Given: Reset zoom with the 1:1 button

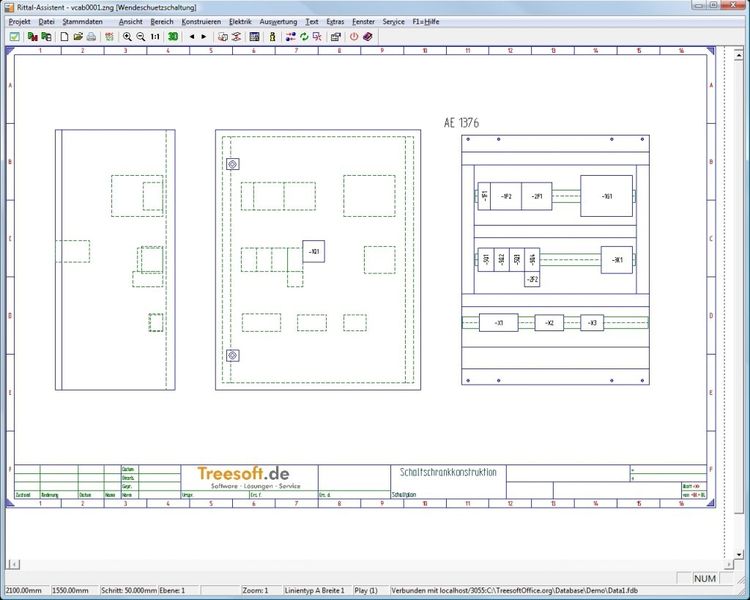Looking at the screenshot, I should pyautogui.click(x=156, y=37).
